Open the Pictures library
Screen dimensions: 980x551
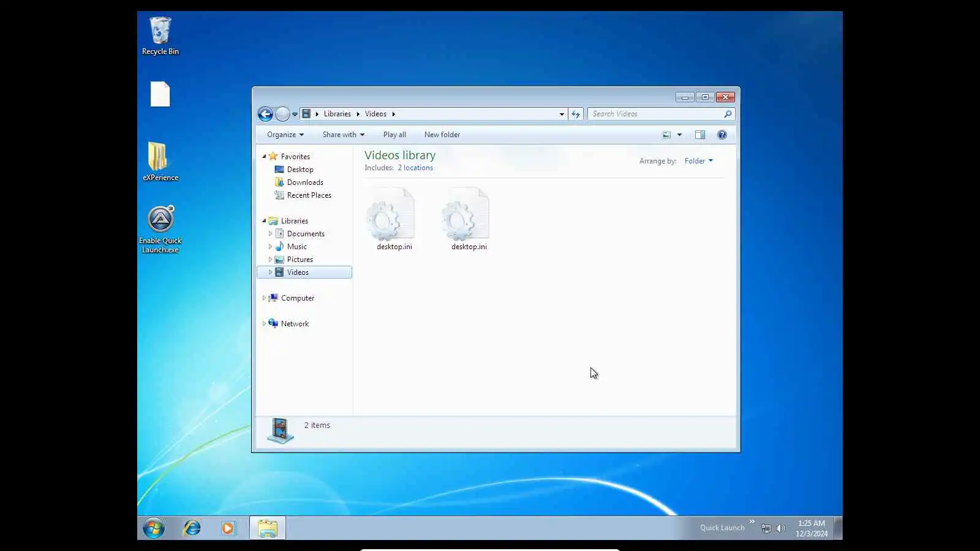(300, 260)
